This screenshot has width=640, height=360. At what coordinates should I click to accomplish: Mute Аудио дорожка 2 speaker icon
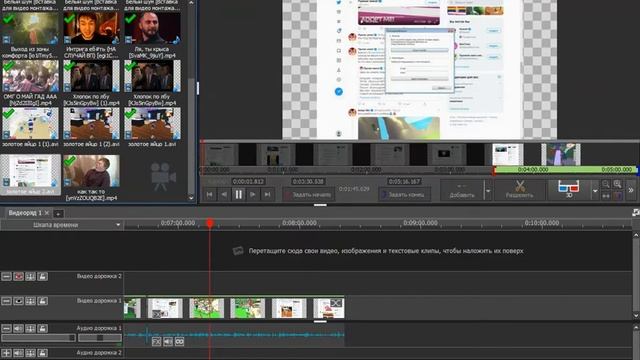click(18, 353)
